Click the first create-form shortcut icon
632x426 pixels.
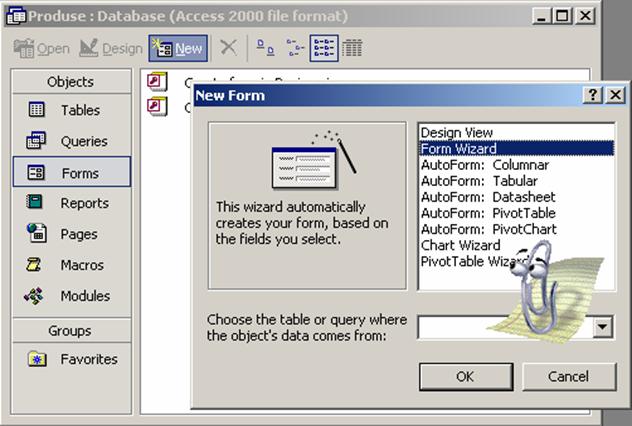[x=157, y=81]
